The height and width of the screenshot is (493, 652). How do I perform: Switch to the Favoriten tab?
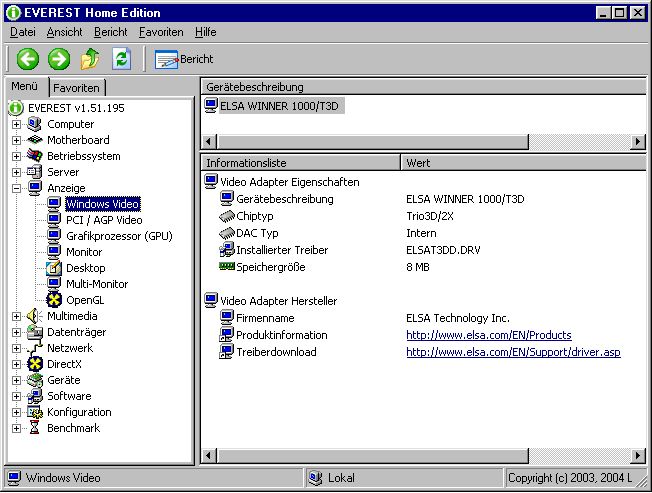click(x=77, y=88)
